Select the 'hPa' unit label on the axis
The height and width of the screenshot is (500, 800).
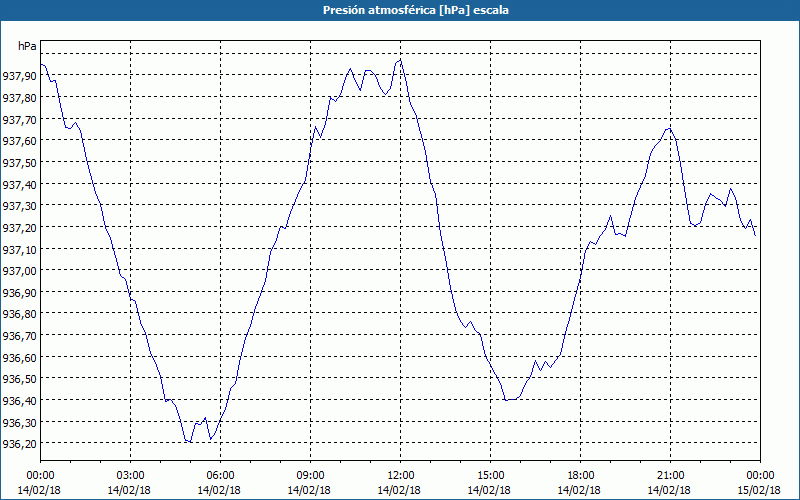click(27, 46)
